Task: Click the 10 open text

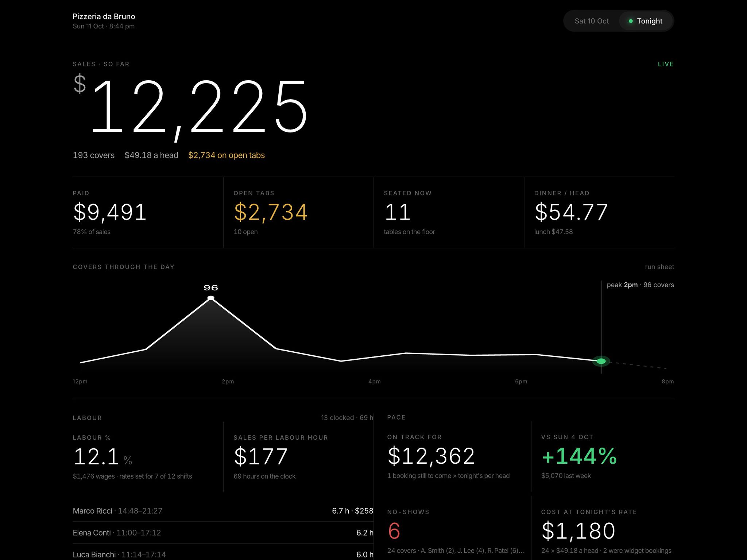Action: coord(245,232)
